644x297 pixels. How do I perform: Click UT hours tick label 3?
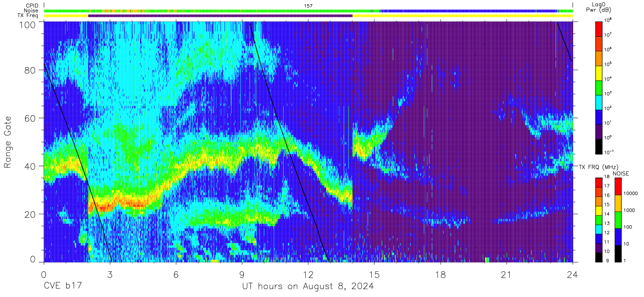110,274
